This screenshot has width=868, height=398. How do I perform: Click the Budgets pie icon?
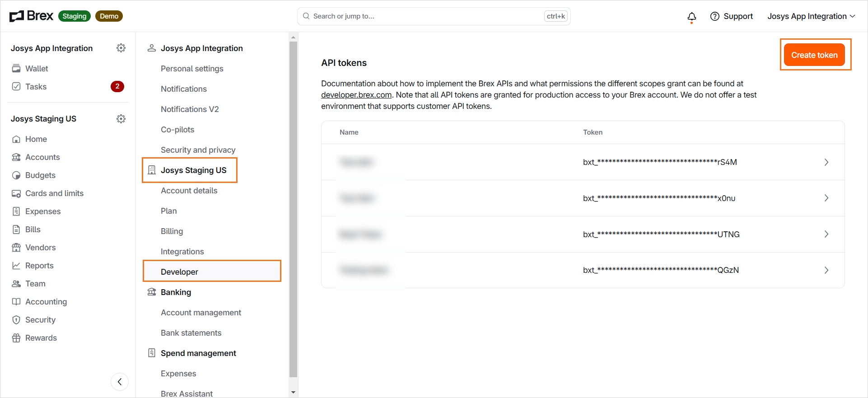(x=16, y=175)
